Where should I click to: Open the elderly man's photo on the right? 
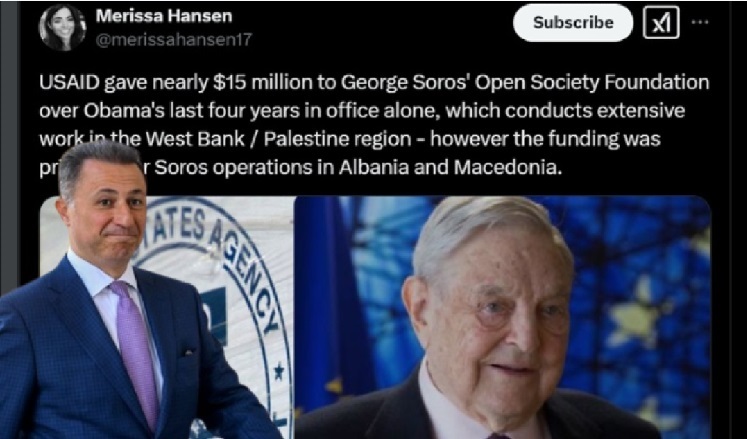coord(503,317)
